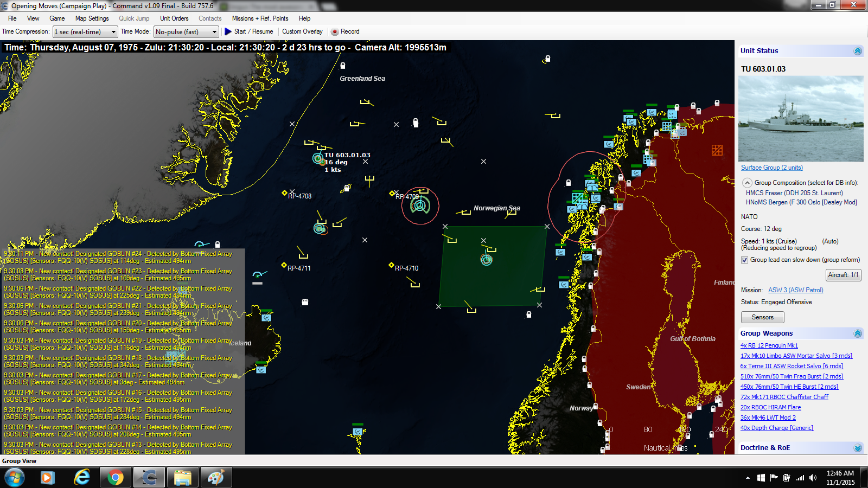868x488 pixels.
Task: Select HMCS Fraser in group composition
Action: 794,193
